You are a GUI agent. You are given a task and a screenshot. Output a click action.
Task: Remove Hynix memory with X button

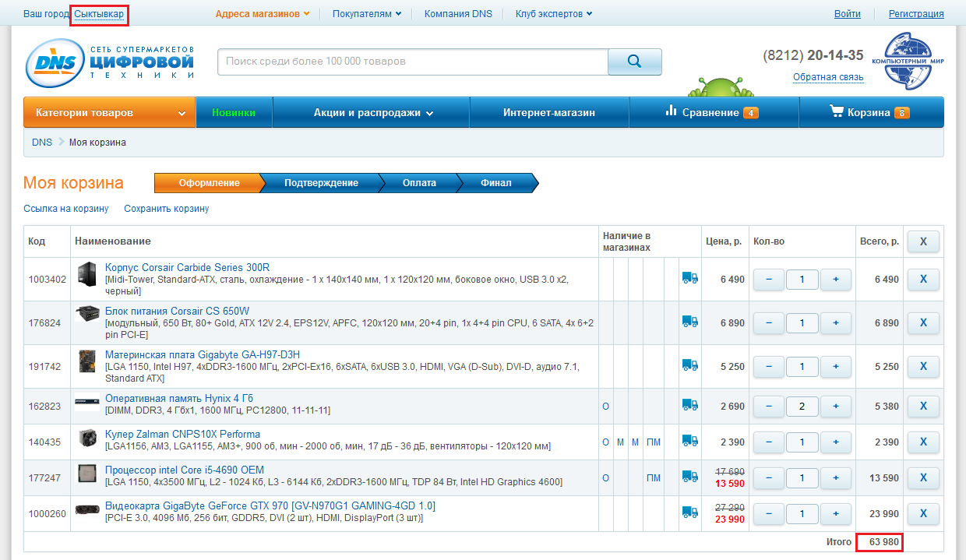coord(923,406)
